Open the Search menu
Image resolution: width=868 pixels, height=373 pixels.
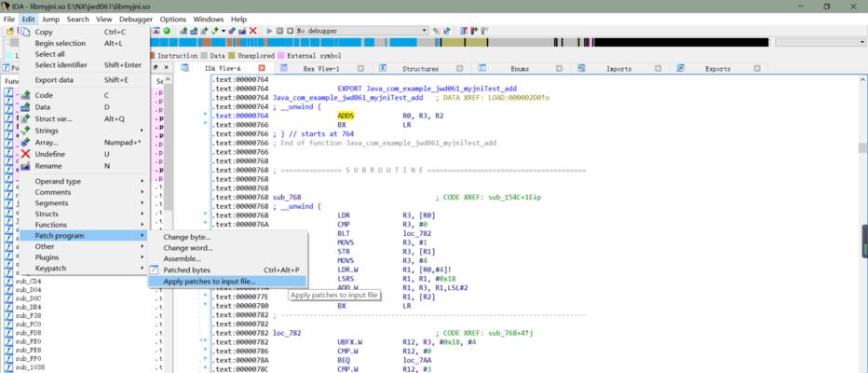77,19
